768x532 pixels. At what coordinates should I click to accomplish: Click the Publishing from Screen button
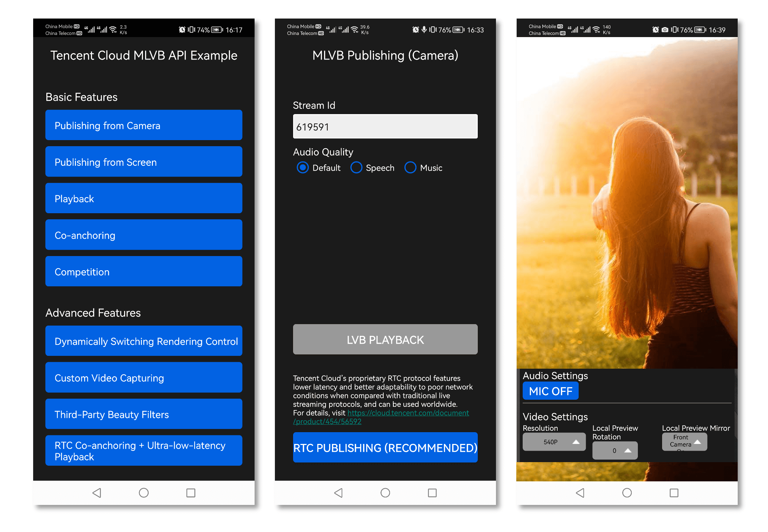(145, 162)
